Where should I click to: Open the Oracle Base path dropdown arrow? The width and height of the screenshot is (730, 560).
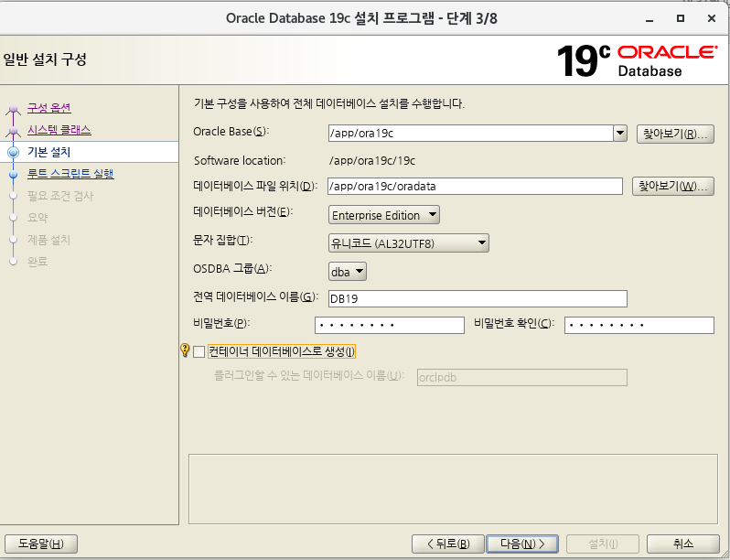[619, 133]
